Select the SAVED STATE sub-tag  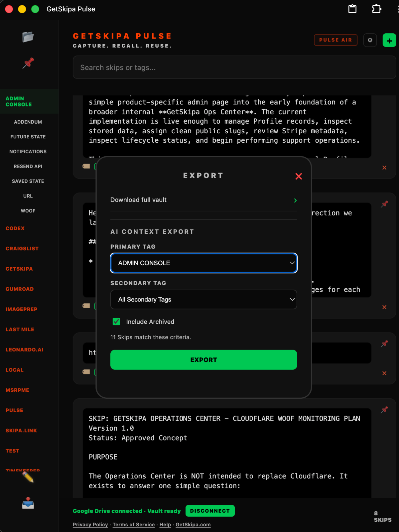click(28, 181)
